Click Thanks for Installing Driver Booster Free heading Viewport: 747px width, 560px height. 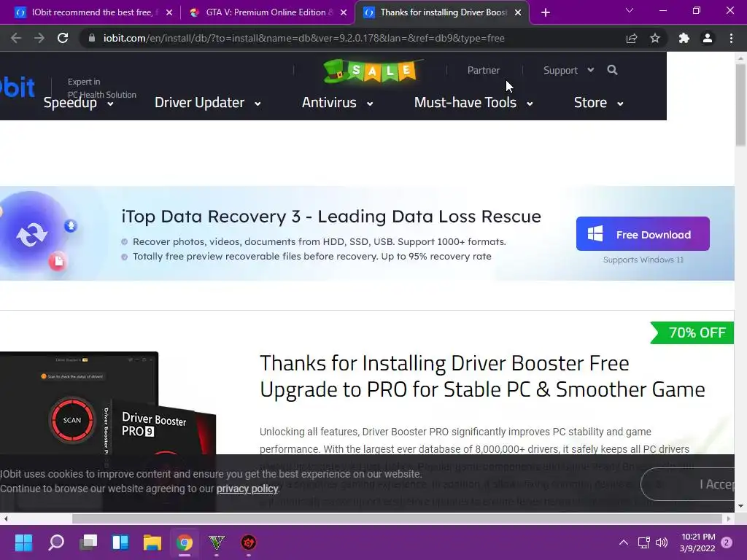coord(444,363)
